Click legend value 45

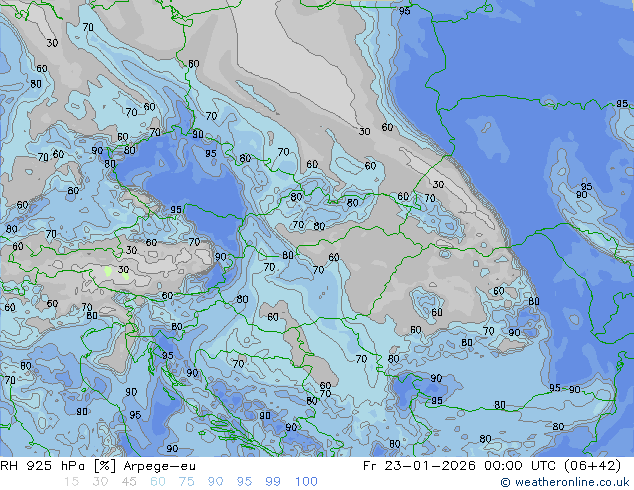point(129,482)
